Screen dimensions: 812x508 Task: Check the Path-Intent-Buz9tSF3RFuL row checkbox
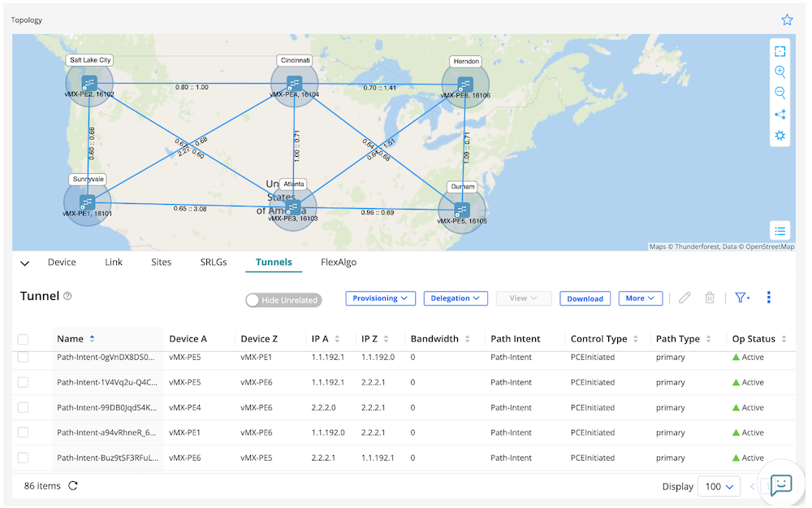point(23,458)
